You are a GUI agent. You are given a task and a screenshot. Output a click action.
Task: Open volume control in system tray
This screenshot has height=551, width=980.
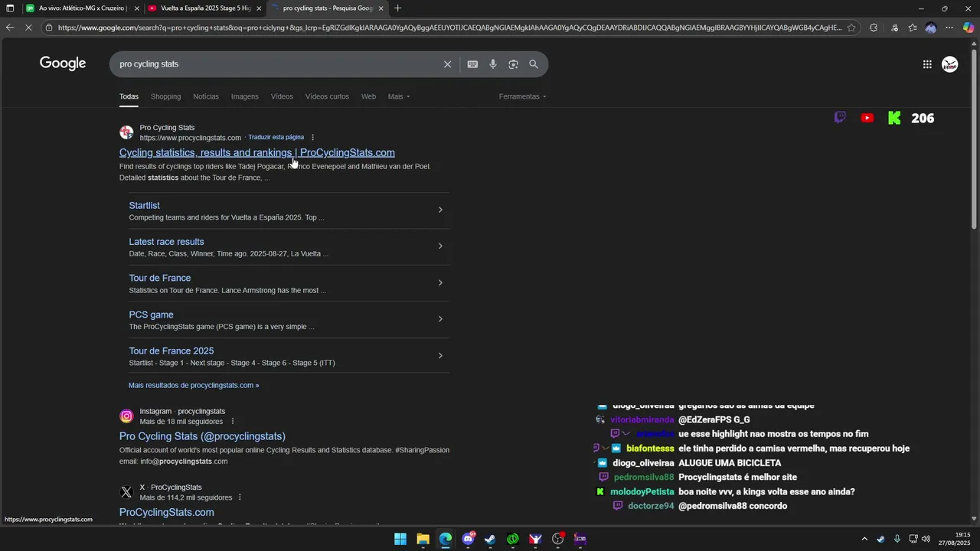(x=926, y=539)
